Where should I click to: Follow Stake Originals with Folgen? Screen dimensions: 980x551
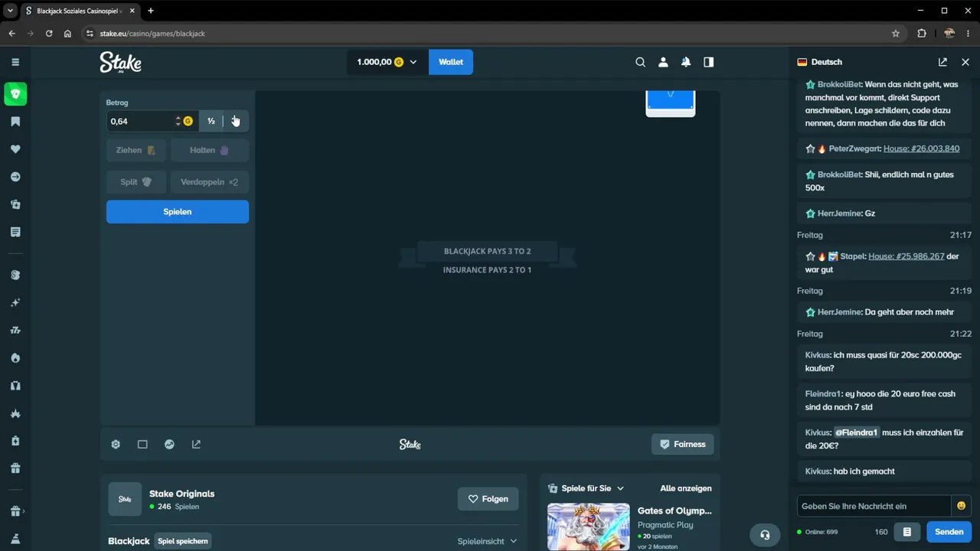pyautogui.click(x=488, y=499)
